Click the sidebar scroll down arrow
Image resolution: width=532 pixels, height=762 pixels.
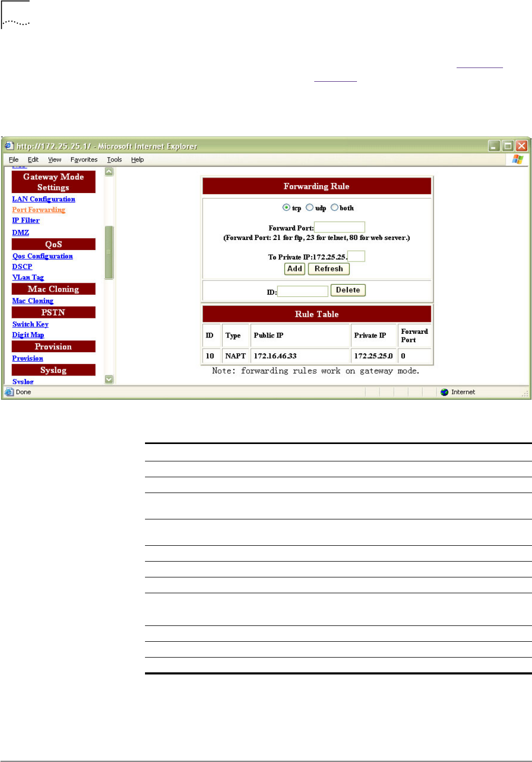point(109,379)
